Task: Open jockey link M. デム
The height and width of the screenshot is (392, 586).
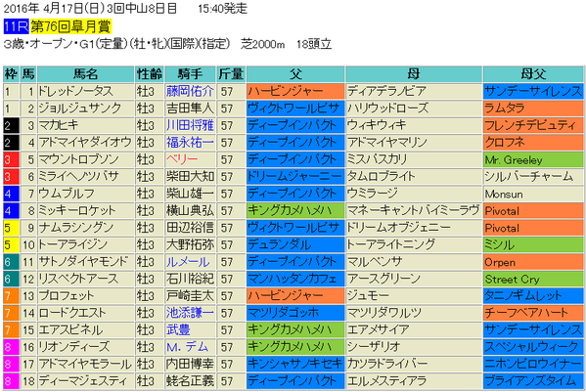Action: pyautogui.click(x=187, y=347)
